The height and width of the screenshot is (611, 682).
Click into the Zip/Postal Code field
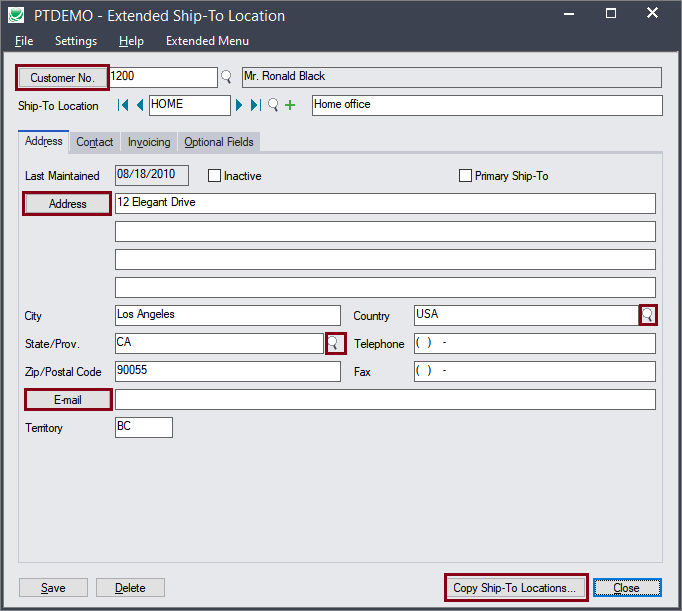[x=227, y=371]
